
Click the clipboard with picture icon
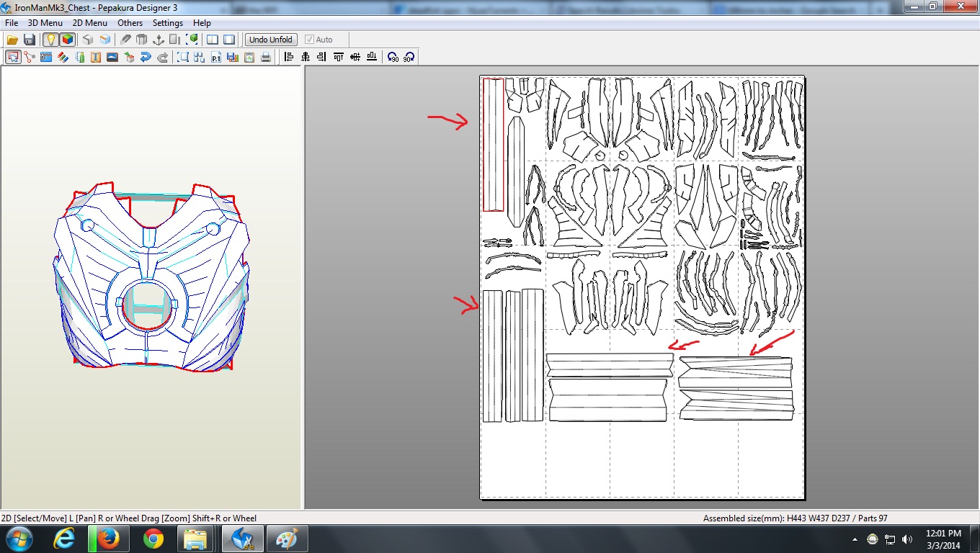coord(249,57)
